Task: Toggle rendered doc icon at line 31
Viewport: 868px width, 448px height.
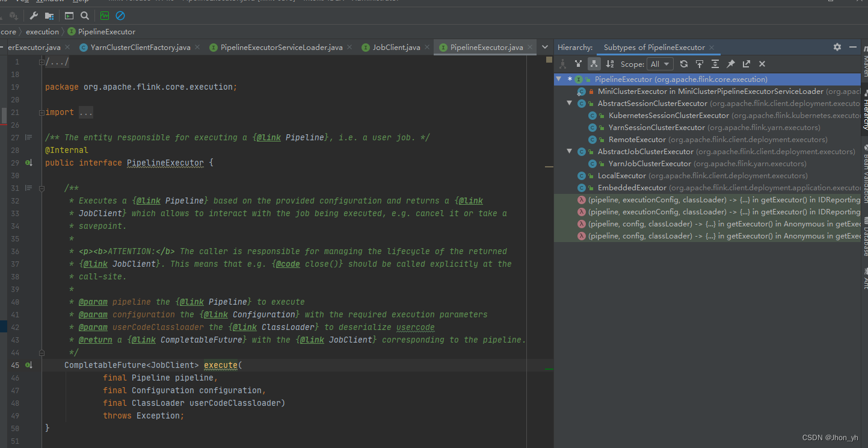Action: click(x=28, y=188)
